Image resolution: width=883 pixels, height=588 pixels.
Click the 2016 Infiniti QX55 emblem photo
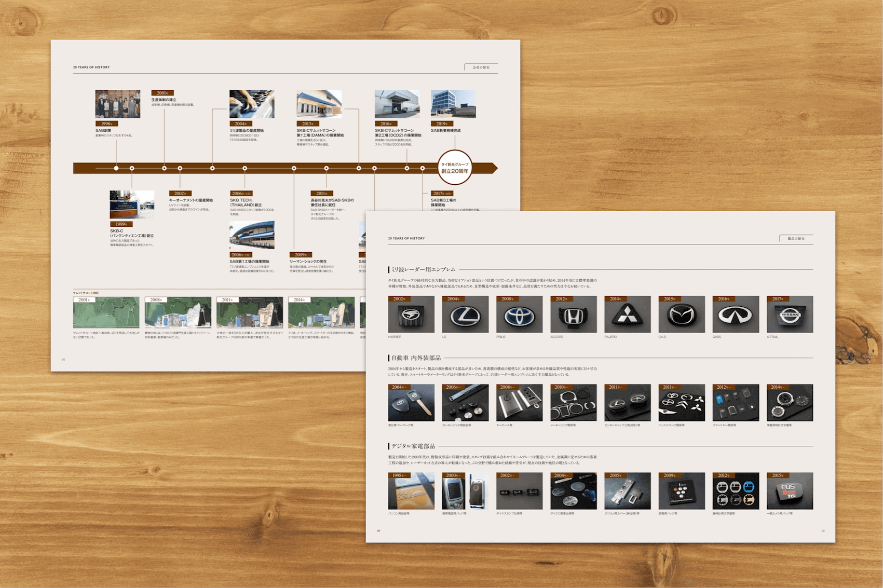point(736,314)
